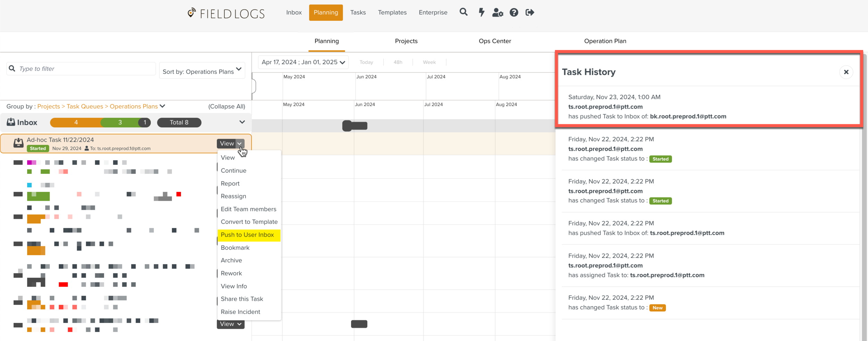Viewport: 868px width, 341px height.
Task: Close the Task History panel
Action: (x=846, y=72)
